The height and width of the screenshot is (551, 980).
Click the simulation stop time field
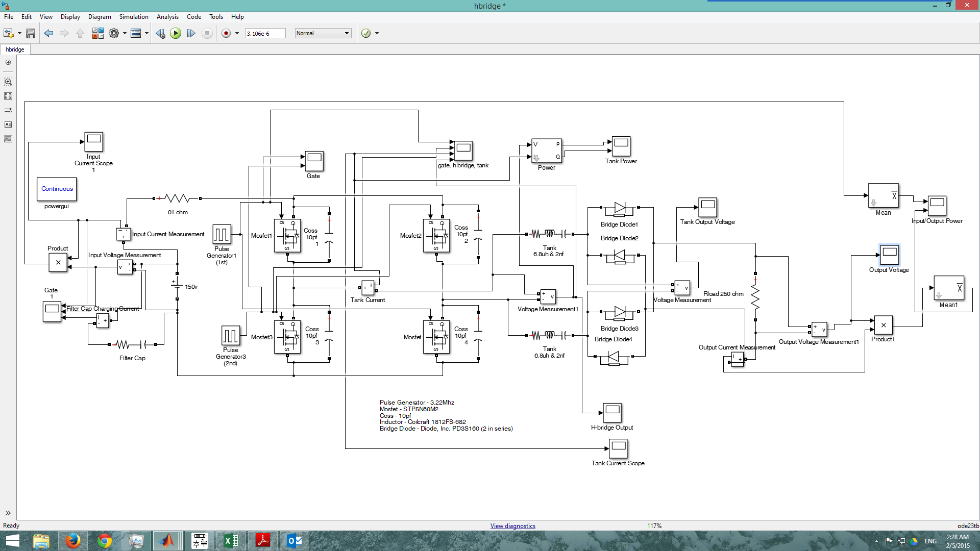[x=264, y=34]
